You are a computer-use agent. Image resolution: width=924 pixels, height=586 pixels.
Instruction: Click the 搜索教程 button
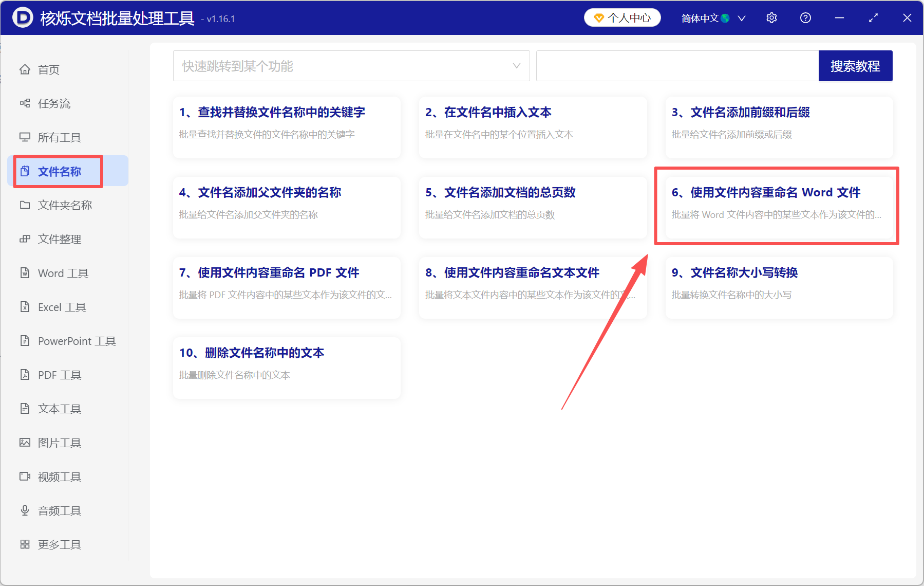point(855,66)
